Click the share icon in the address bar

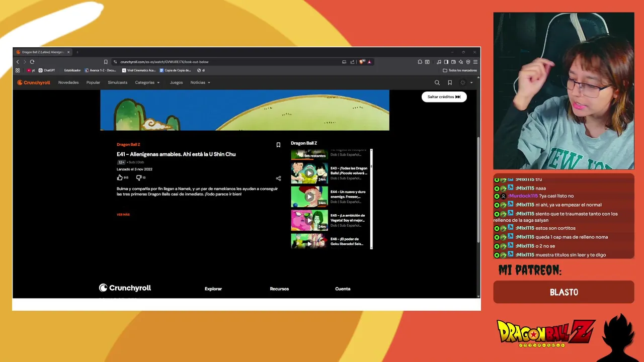[352, 62]
